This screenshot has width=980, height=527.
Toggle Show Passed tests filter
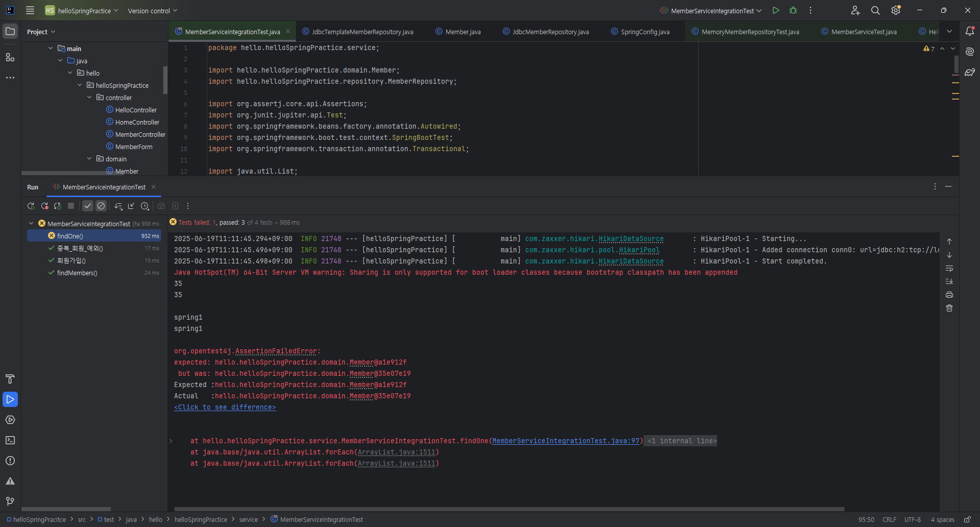(x=88, y=206)
